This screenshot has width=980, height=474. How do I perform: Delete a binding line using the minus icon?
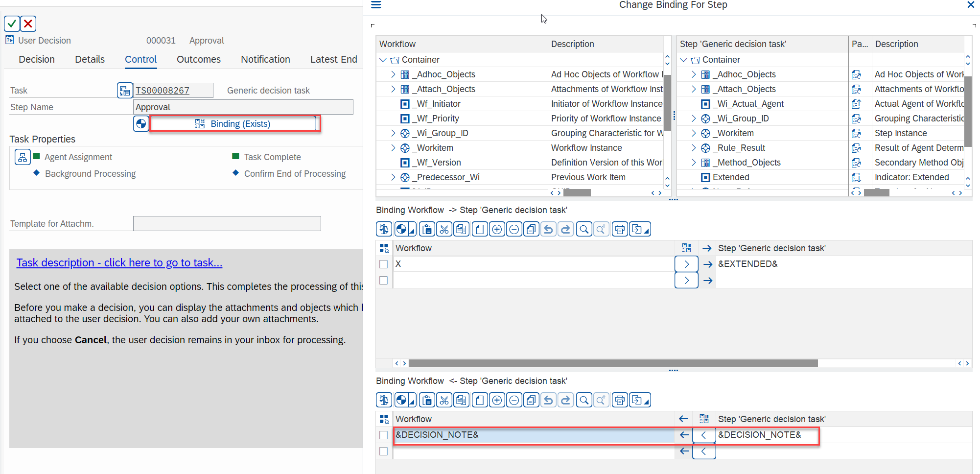click(x=513, y=229)
